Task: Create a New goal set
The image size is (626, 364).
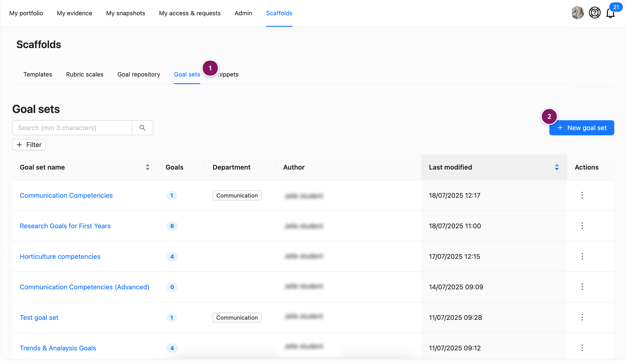Action: 582,128
